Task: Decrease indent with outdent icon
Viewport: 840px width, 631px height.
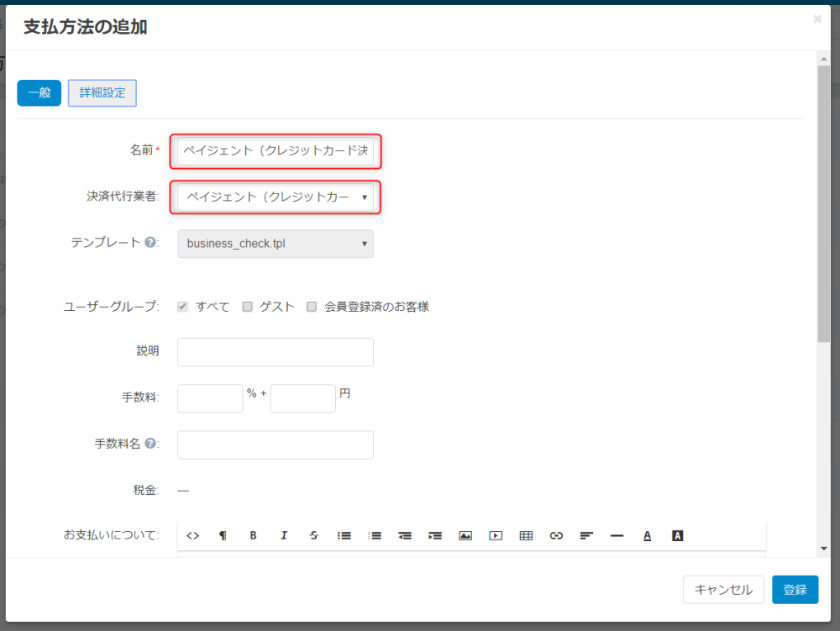Action: pos(405,536)
